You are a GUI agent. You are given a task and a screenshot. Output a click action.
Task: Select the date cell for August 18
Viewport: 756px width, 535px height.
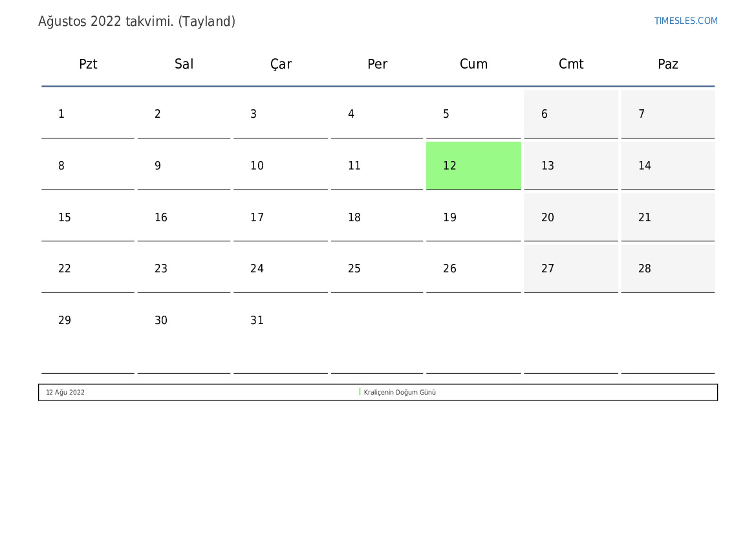click(377, 217)
